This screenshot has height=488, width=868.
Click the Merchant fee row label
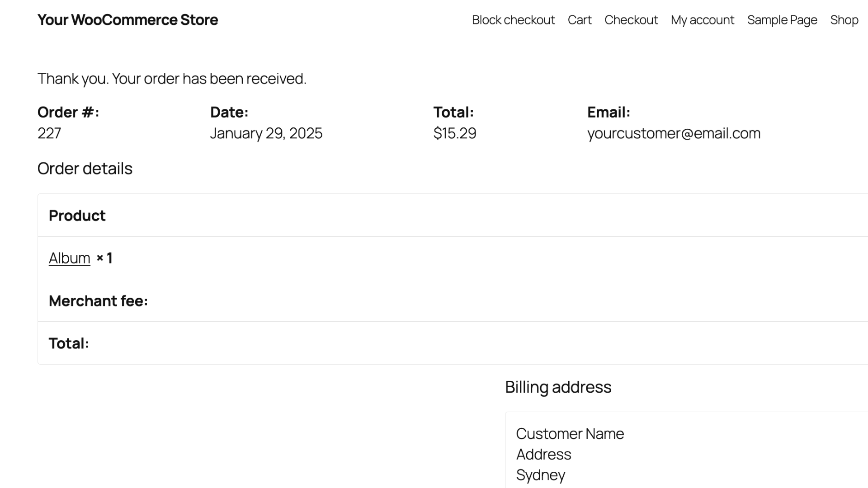pyautogui.click(x=98, y=301)
